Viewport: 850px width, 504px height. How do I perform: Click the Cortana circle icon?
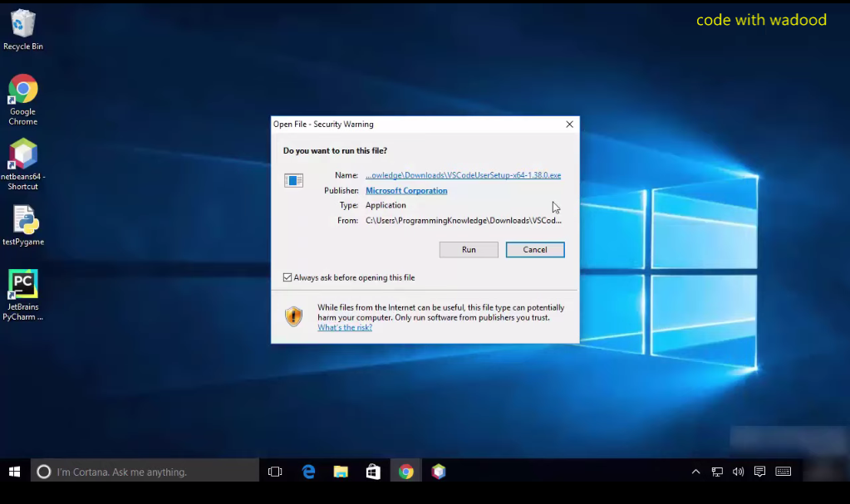point(44,472)
